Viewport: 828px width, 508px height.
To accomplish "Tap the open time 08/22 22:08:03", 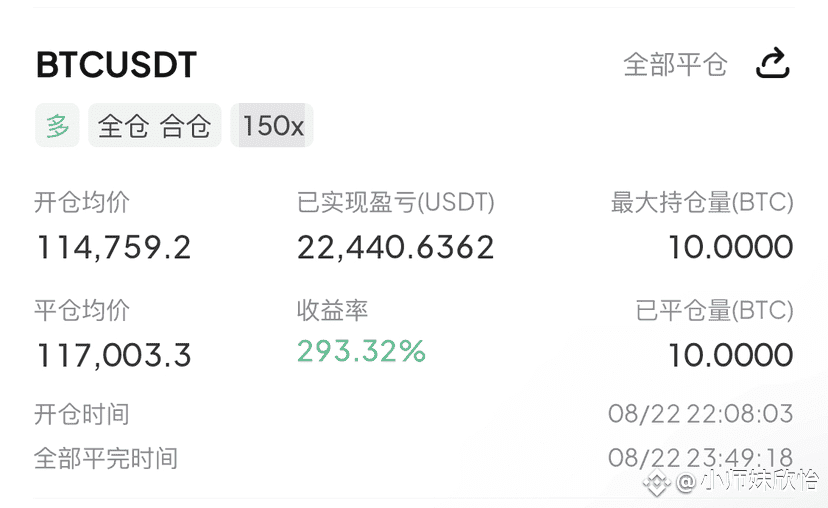I will [701, 414].
